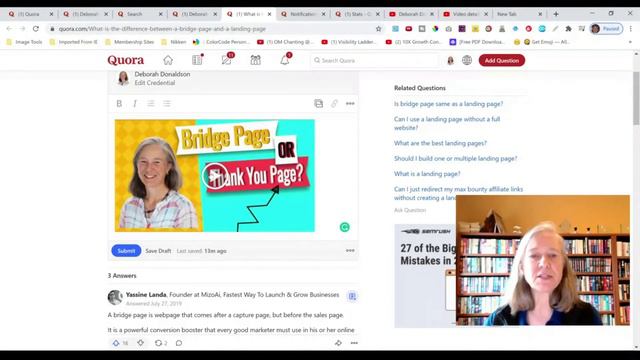Switch to the Notifications browser tab

tap(302, 14)
